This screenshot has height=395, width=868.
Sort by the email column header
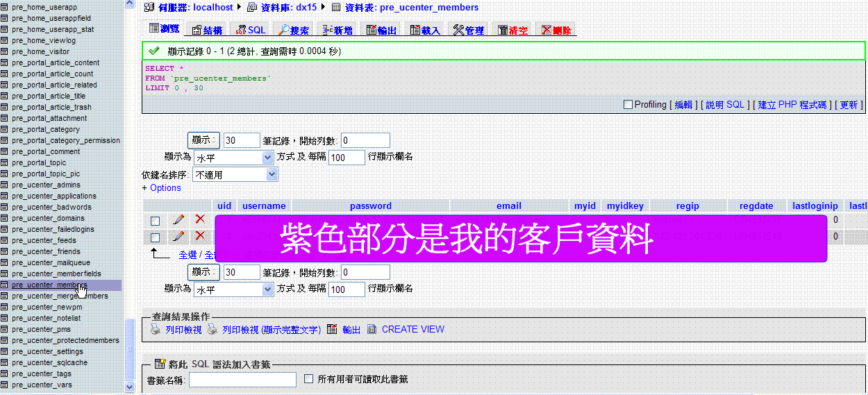click(x=509, y=205)
